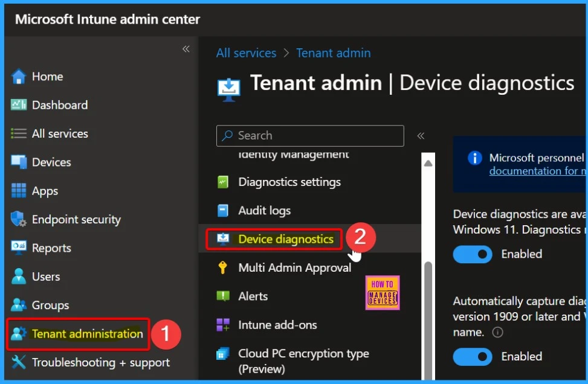Click the Devices monitor icon
588x384 pixels.
[18, 162]
